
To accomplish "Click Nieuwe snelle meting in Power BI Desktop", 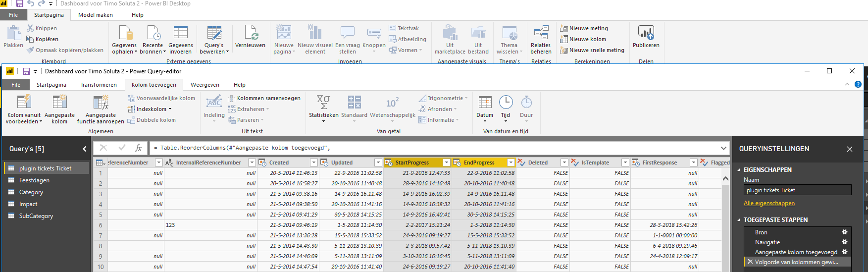I will tap(592, 50).
